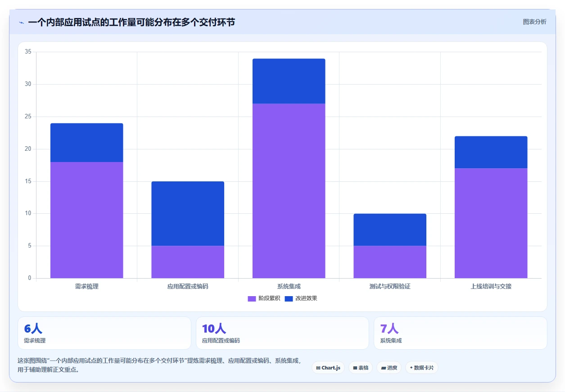Click the description paragraph below the cards

click(159, 365)
